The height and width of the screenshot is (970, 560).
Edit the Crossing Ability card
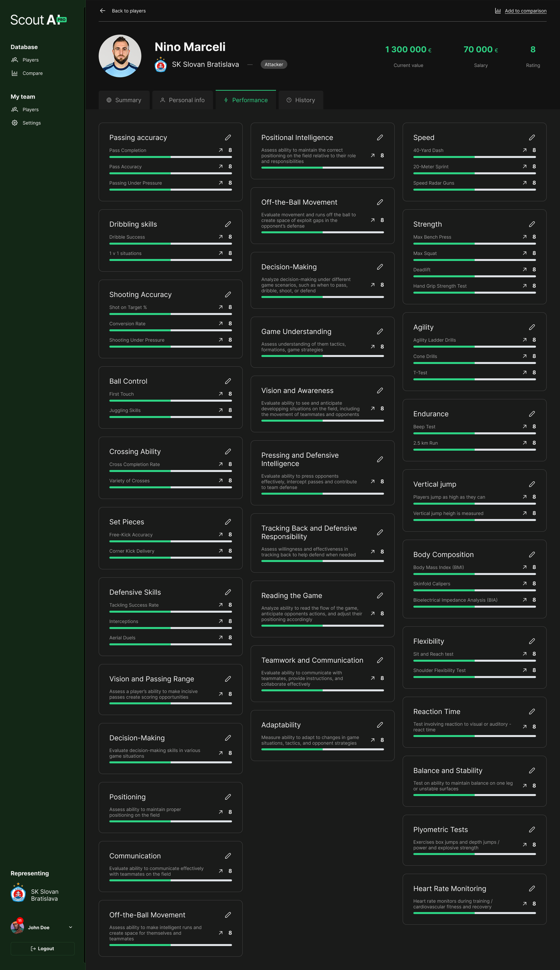(x=228, y=451)
